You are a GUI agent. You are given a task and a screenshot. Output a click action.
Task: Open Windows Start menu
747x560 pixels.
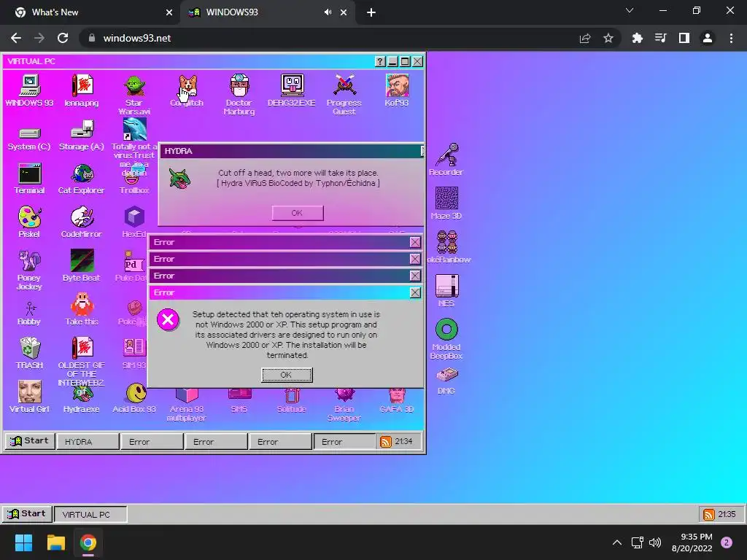(23, 542)
